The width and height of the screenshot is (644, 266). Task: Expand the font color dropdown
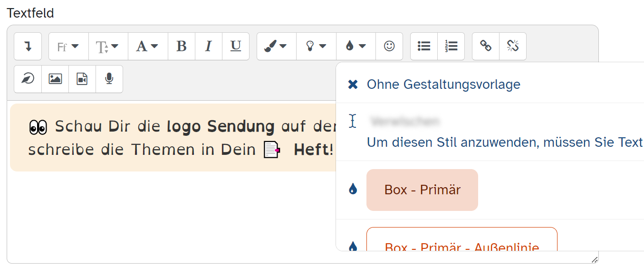[x=148, y=47]
